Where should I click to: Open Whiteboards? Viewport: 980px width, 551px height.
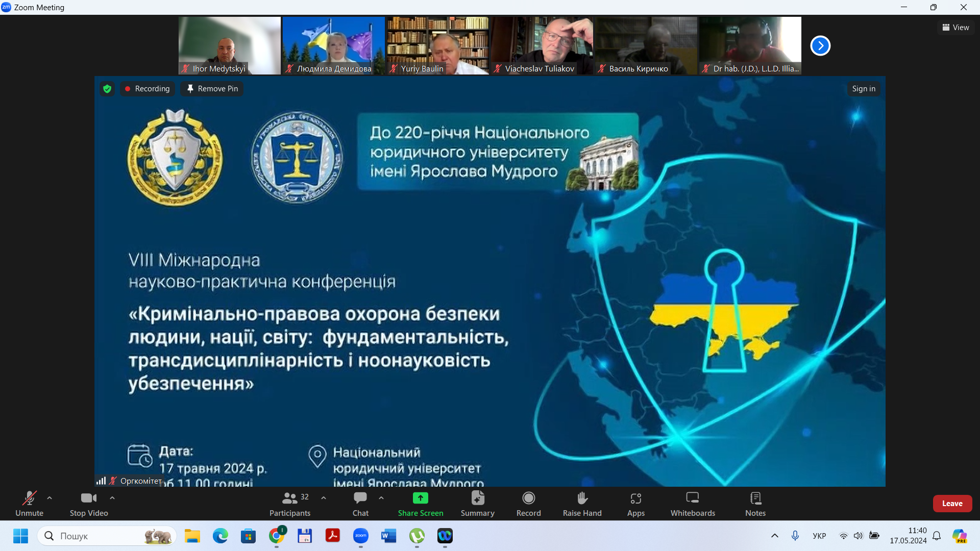point(693,504)
